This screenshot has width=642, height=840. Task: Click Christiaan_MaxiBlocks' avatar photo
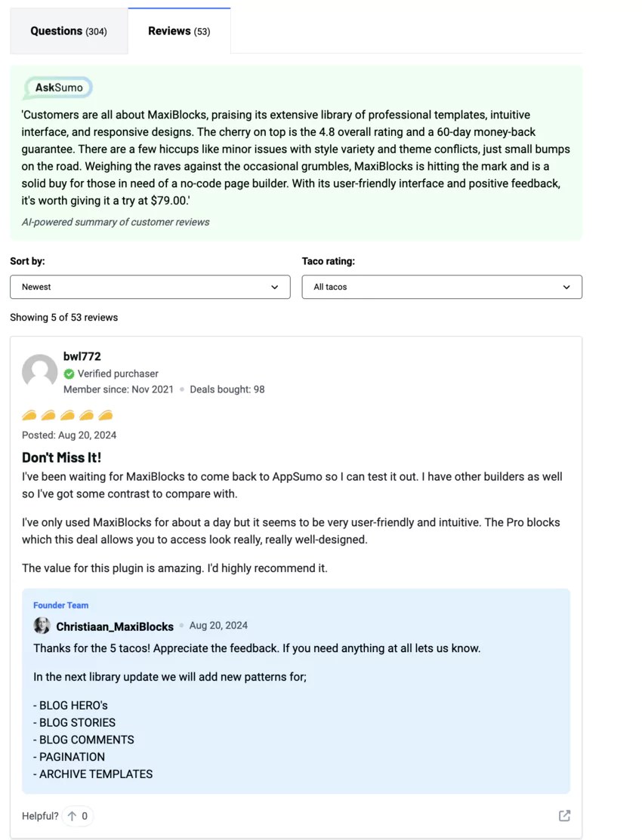pos(42,625)
